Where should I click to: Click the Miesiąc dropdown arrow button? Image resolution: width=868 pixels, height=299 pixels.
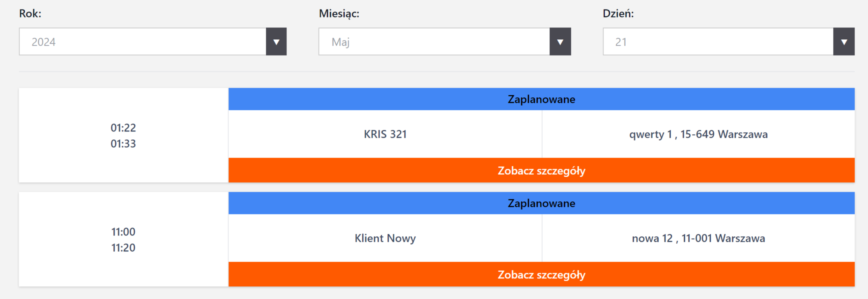[x=560, y=42]
